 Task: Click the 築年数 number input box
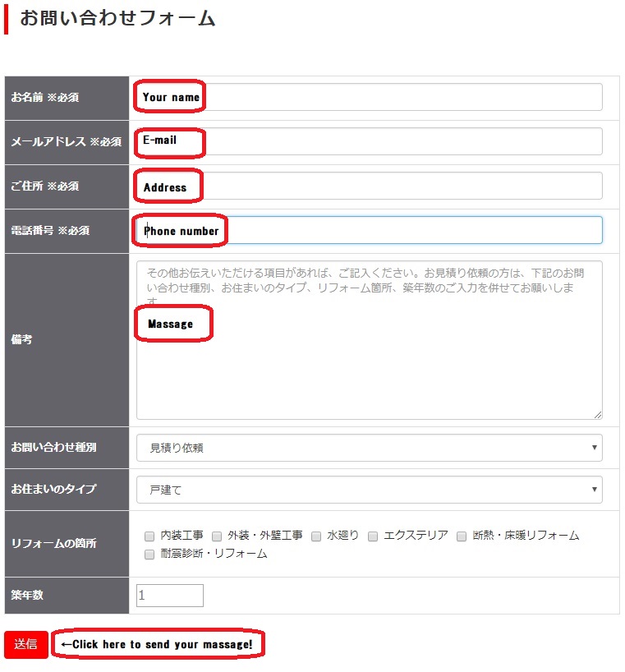click(170, 596)
